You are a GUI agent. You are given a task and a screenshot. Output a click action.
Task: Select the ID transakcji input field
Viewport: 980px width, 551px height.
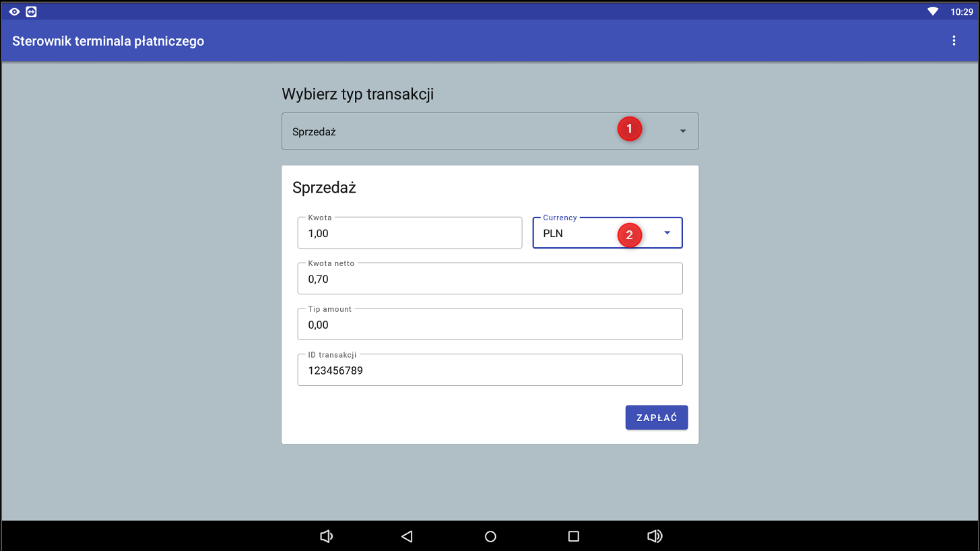pos(490,370)
